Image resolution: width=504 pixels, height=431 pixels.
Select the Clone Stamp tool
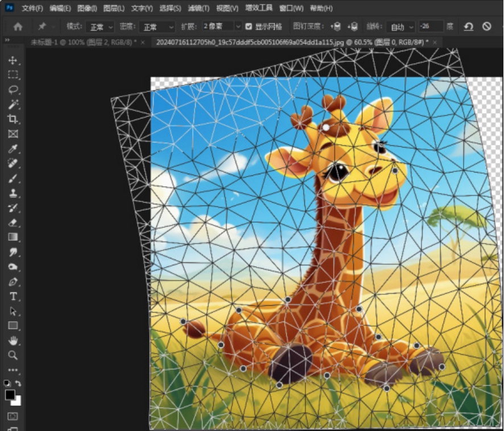pyautogui.click(x=13, y=194)
